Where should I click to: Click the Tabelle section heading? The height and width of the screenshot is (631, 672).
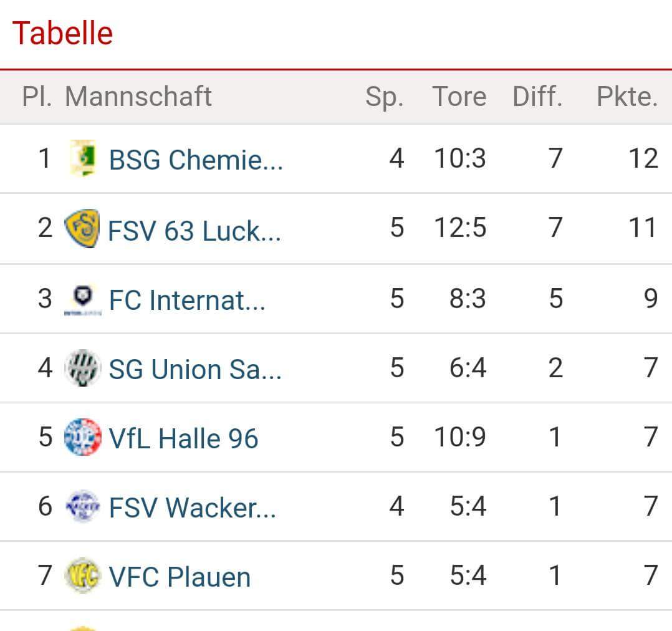[62, 33]
